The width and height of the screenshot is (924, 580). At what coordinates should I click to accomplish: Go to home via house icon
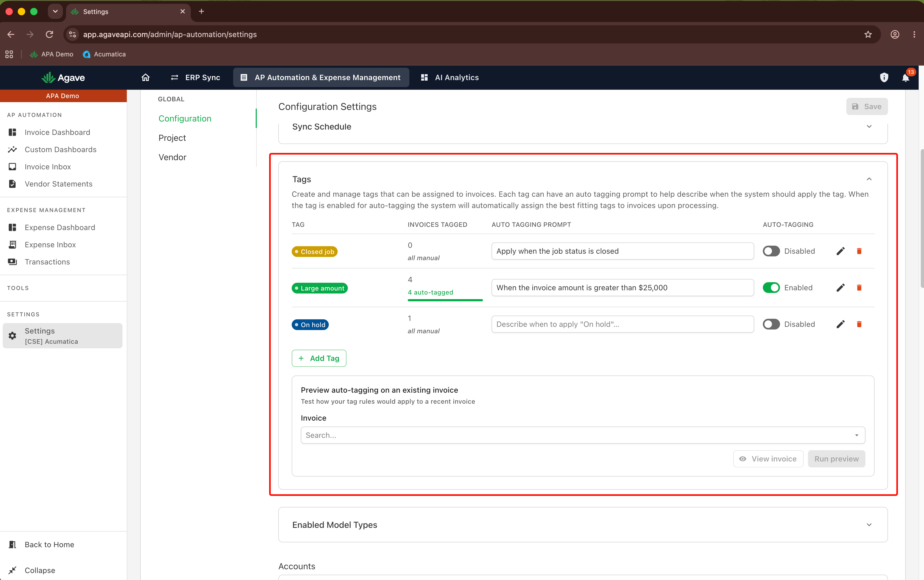[x=145, y=77]
